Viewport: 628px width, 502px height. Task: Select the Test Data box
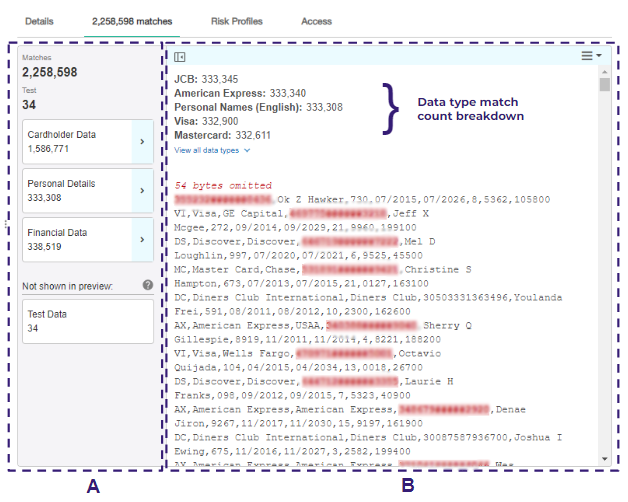pyautogui.click(x=88, y=321)
